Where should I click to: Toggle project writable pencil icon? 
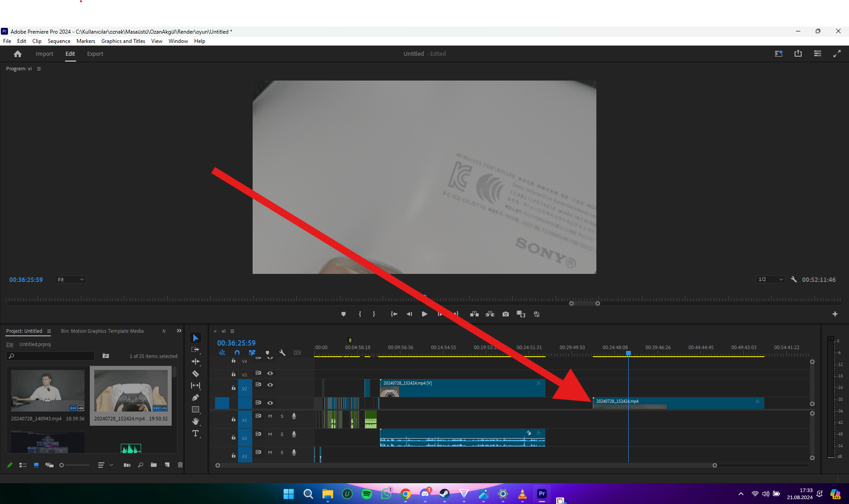click(10, 465)
